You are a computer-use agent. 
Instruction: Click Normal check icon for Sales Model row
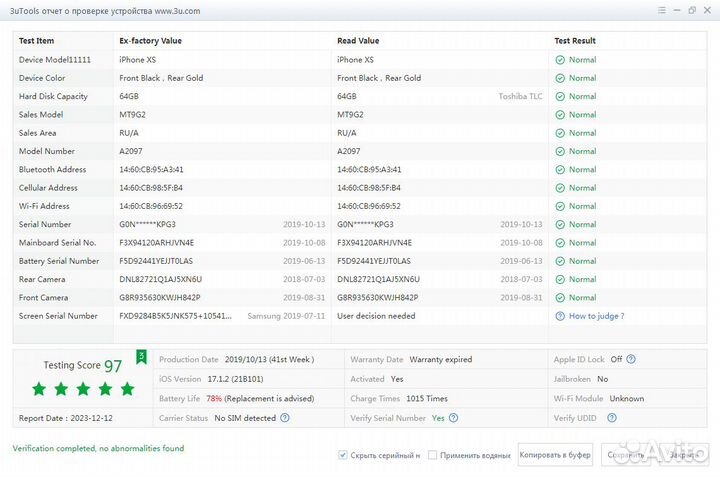[x=560, y=115]
